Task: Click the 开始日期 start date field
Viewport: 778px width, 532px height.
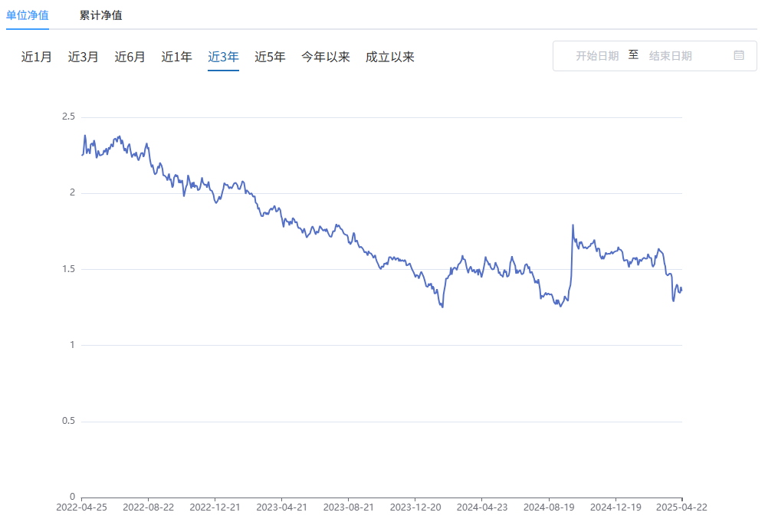Action: [x=597, y=56]
